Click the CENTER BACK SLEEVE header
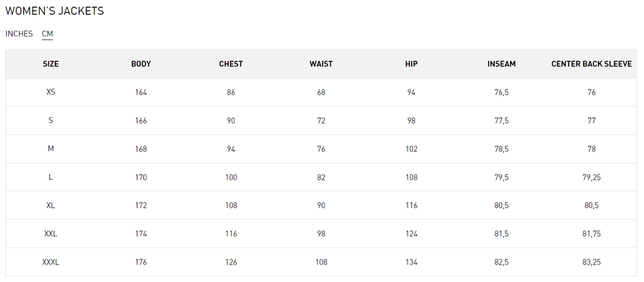Viewport: 644px width, 282px height. (x=591, y=64)
